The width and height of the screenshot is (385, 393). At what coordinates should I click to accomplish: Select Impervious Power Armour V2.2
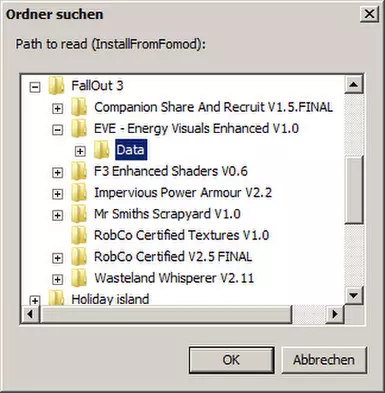click(183, 193)
